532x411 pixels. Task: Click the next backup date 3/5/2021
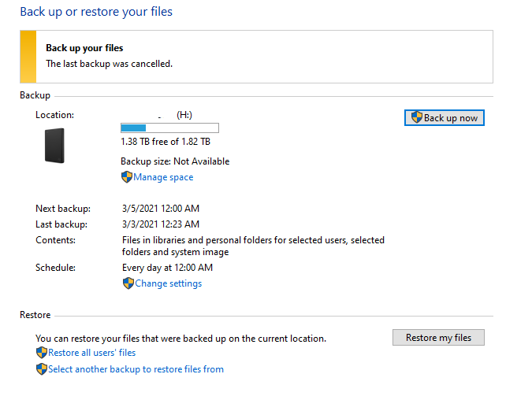(x=160, y=209)
